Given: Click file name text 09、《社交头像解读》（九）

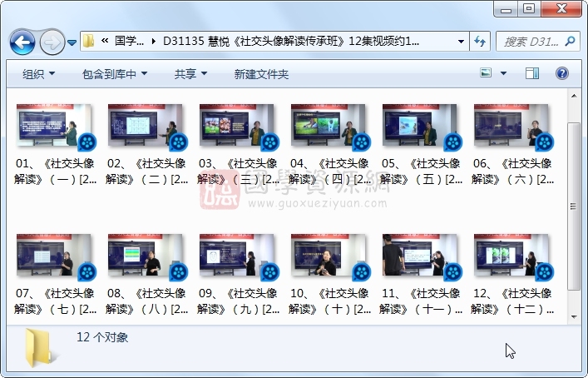Looking at the screenshot, I should 238,301.
